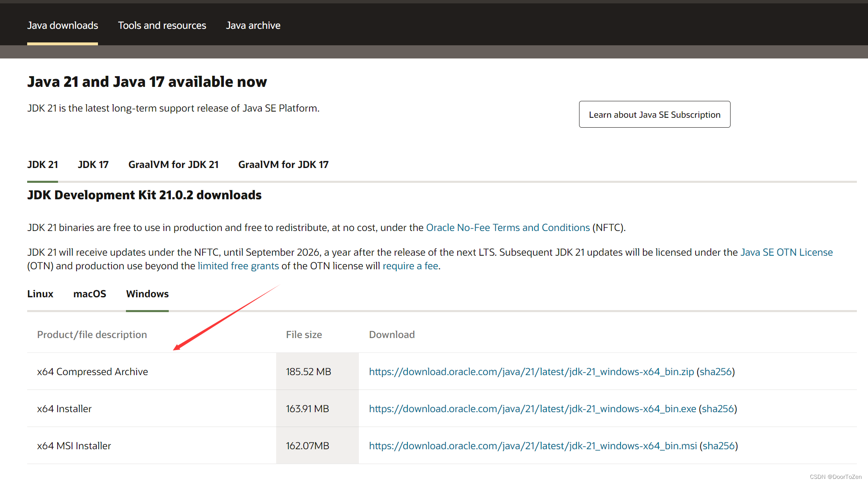The height and width of the screenshot is (483, 868).
Task: Select the JDK 21 tab
Action: click(42, 165)
